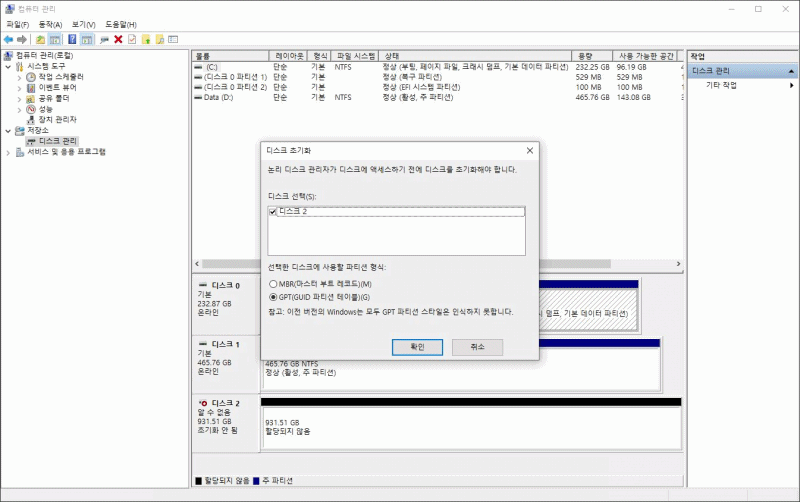This screenshot has height=502, width=800.
Task: Select the 작업 스케줄러 clock icon
Action: pos(31,77)
